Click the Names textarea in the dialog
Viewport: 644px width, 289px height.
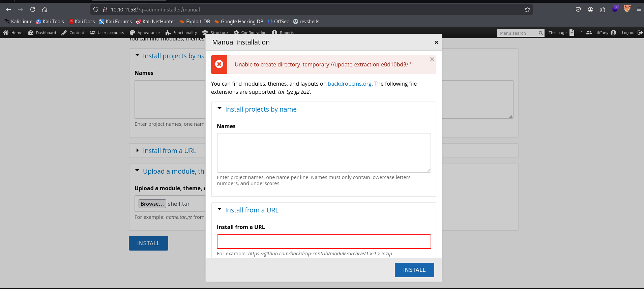(324, 153)
